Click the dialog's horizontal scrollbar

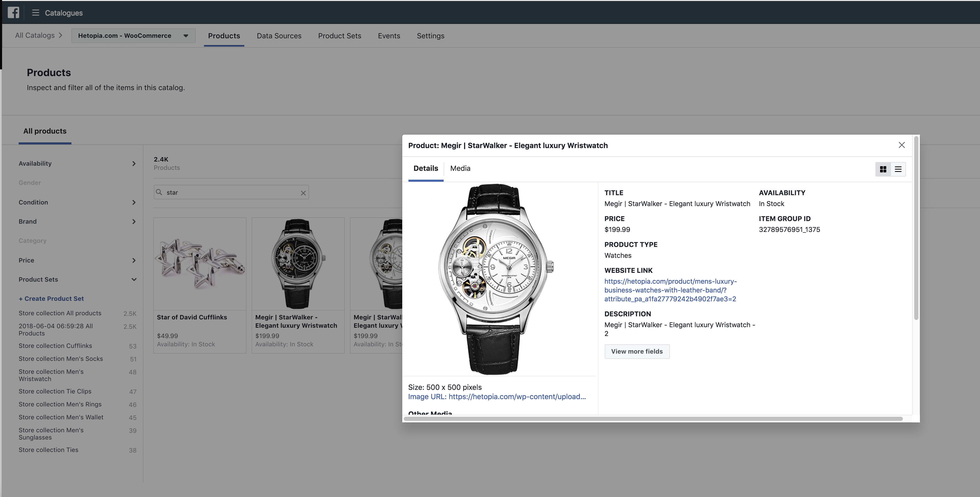point(653,419)
